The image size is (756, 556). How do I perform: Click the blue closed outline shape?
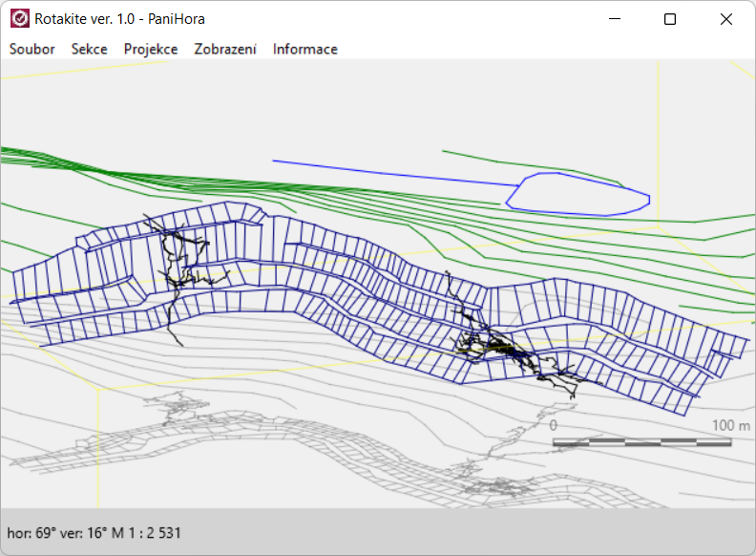[x=577, y=194]
